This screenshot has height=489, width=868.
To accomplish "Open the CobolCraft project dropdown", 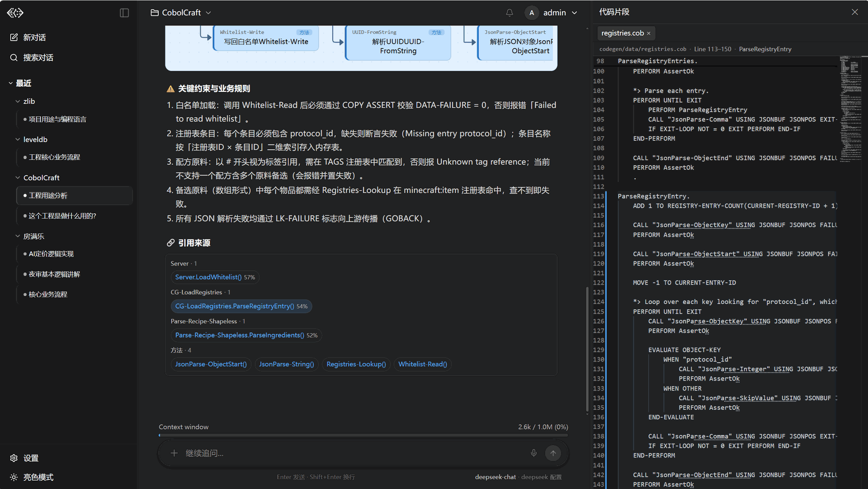I will [181, 13].
